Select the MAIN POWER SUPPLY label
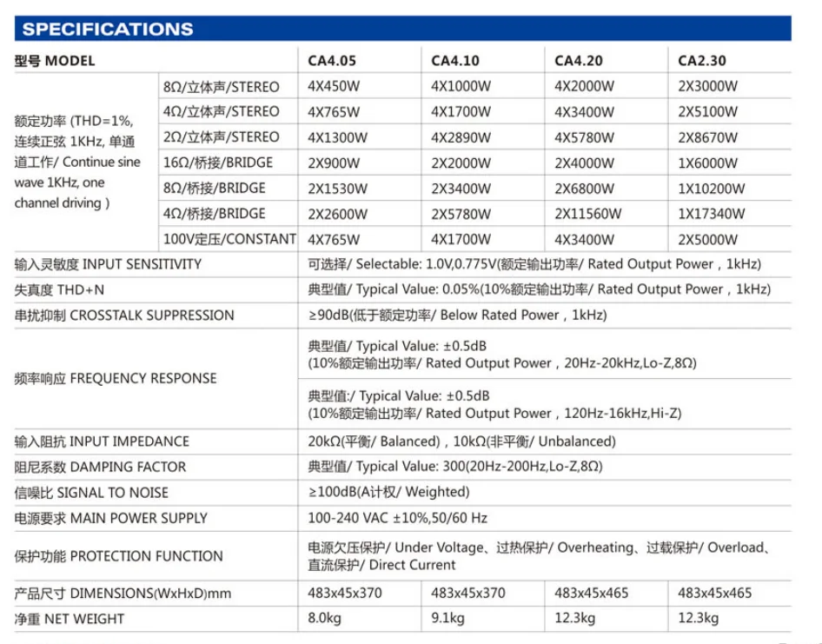The width and height of the screenshot is (822, 644). (110, 518)
